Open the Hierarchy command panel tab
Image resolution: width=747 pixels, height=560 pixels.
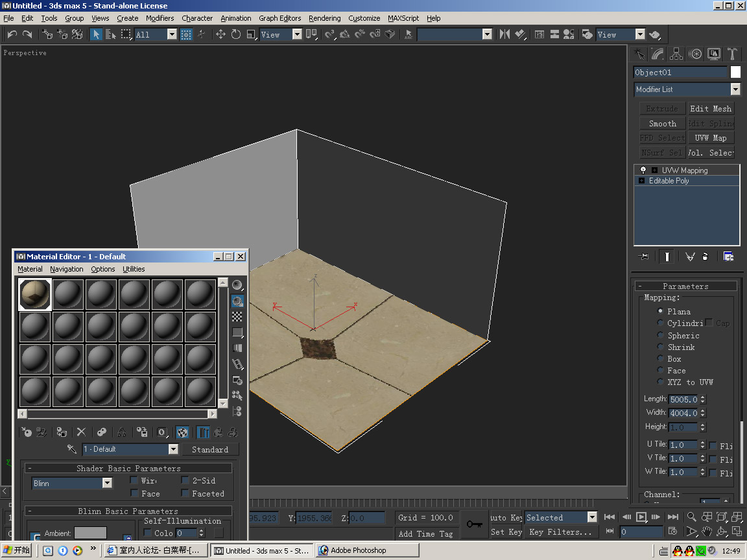click(676, 54)
